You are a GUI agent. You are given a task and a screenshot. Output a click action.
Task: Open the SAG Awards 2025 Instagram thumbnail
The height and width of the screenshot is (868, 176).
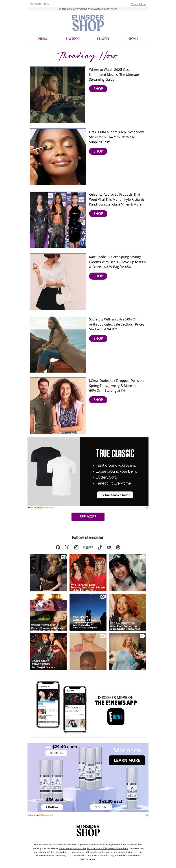pyautogui.click(x=127, y=611)
